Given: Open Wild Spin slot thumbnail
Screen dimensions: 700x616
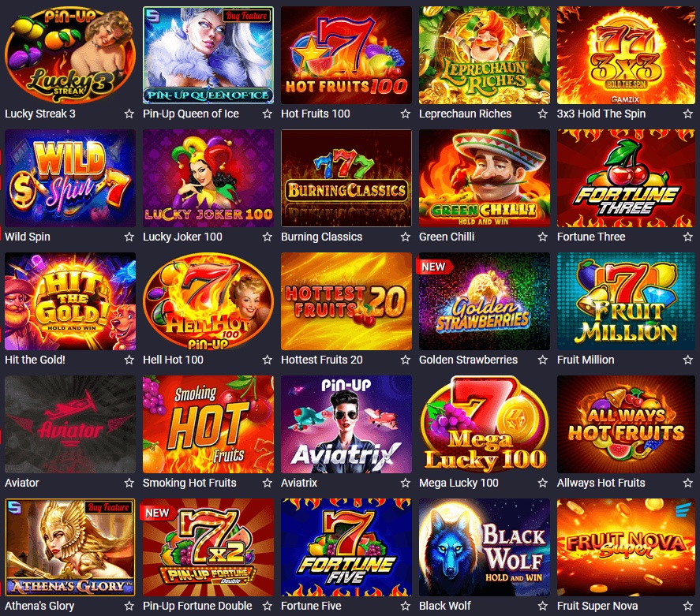Looking at the screenshot, I should [70, 178].
